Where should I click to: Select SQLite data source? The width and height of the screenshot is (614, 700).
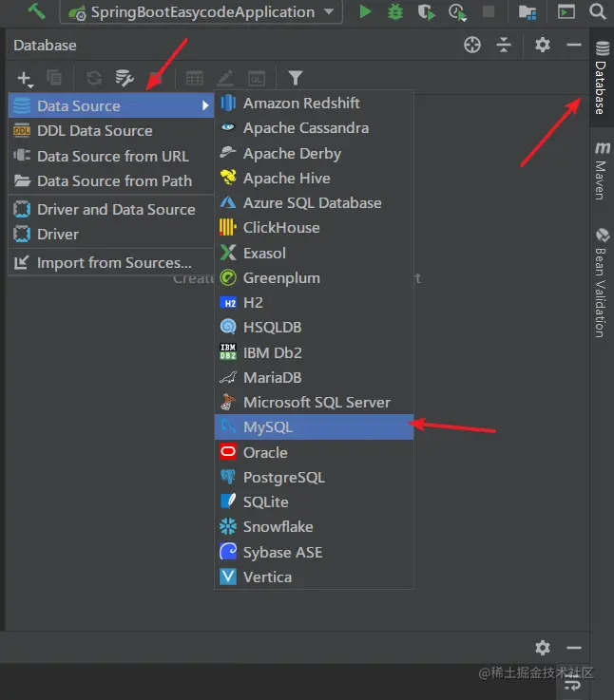coord(315,501)
